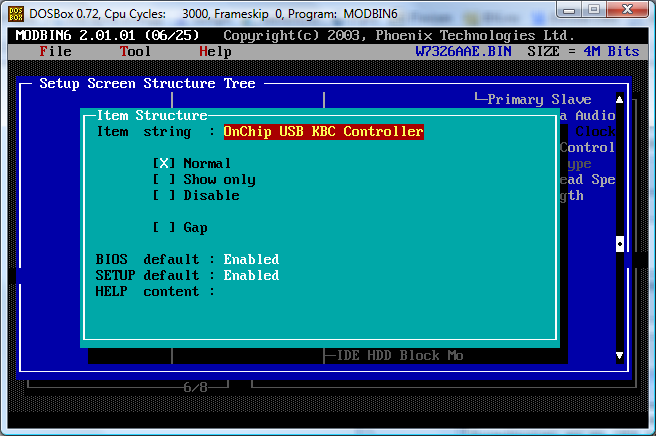Maximize the DOSBox window

[594, 10]
